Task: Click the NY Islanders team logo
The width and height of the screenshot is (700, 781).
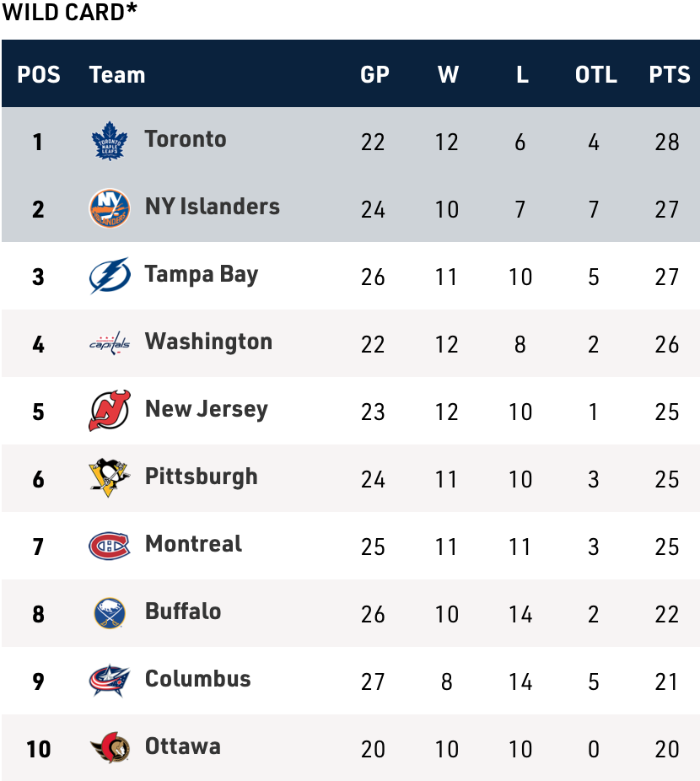Action: (x=109, y=208)
